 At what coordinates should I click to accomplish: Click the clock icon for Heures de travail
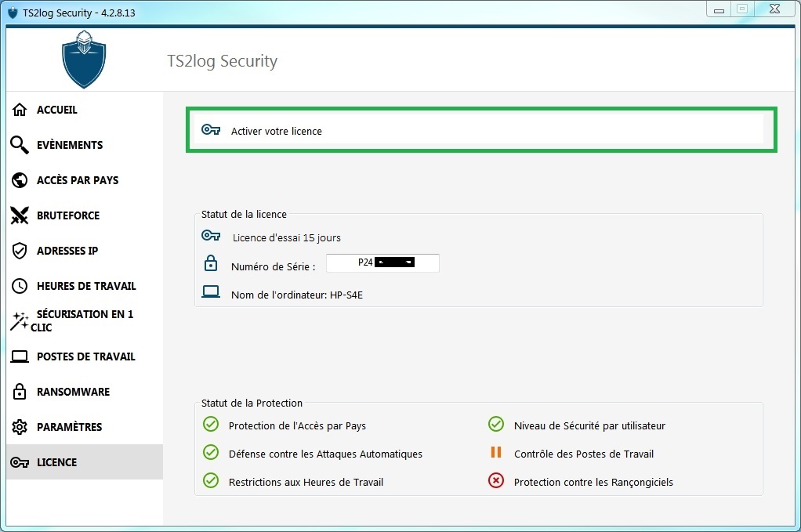[20, 286]
